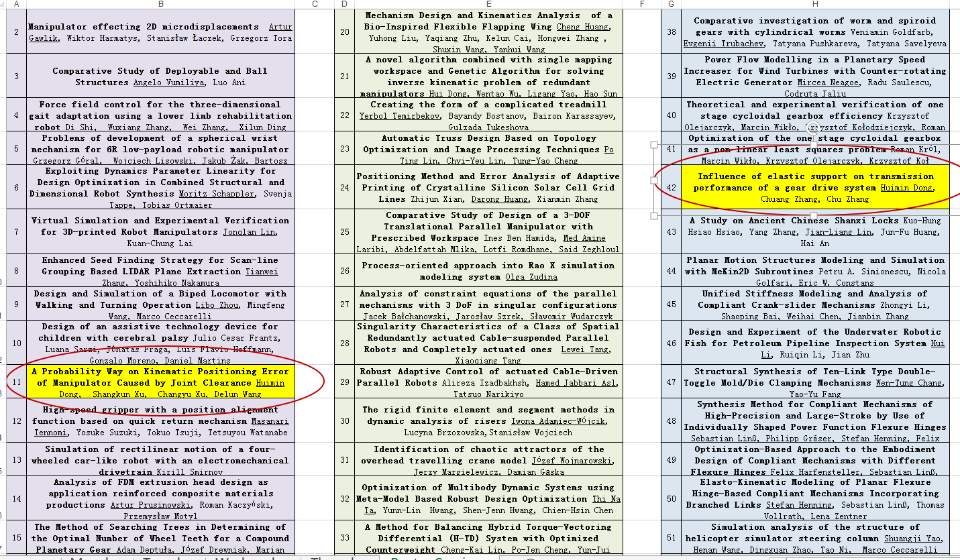The image size is (960, 560).
Task: Select 'Virtual Simulation and Experimental Verification' cell
Action: (x=160, y=231)
